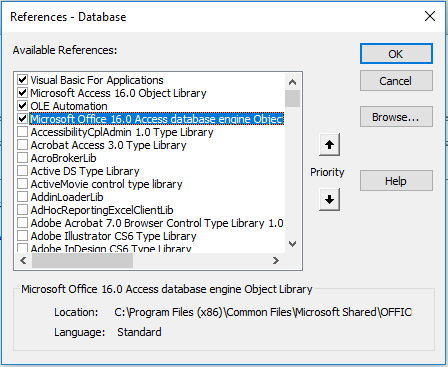Select 'Adobe Acrobat 7.0 Browser Control' entry
Image resolution: width=448 pixels, height=367 pixels.
[x=157, y=223]
